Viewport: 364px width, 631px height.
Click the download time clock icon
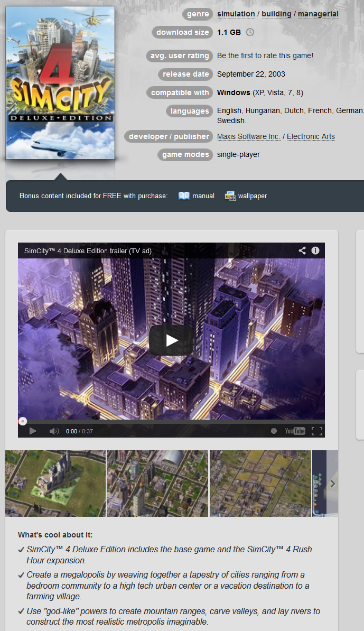point(250,32)
